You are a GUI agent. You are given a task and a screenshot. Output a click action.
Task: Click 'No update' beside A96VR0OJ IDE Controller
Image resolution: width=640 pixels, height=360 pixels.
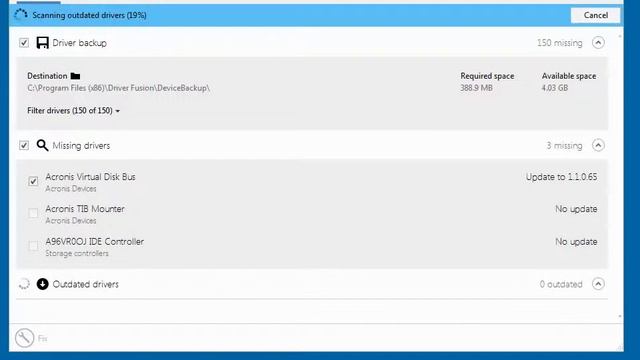(x=576, y=242)
